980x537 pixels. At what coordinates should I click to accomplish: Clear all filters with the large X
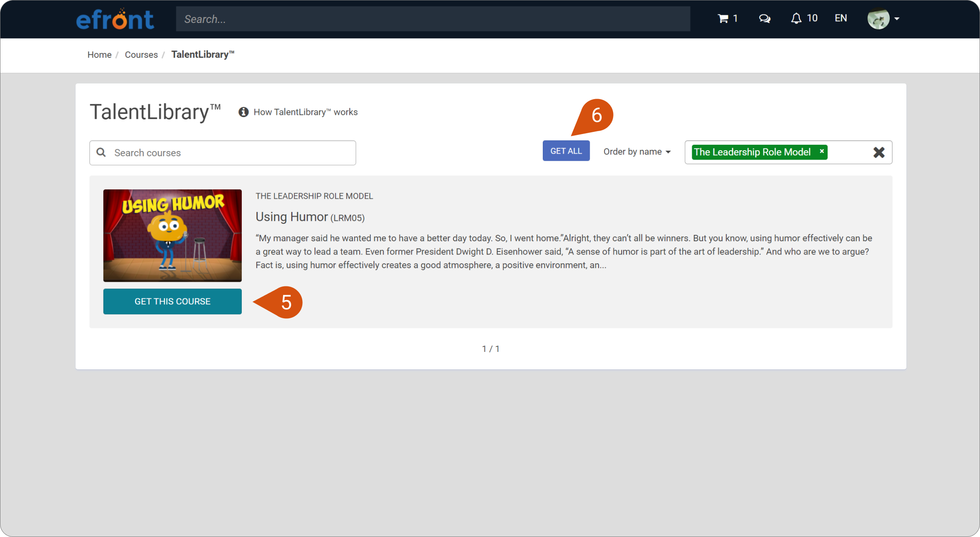click(879, 152)
